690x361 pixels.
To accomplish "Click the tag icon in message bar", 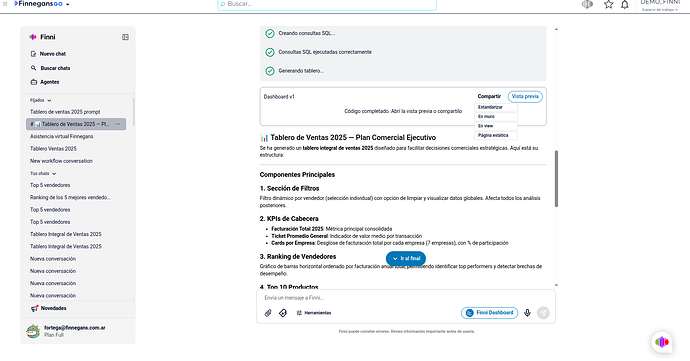I will (283, 313).
